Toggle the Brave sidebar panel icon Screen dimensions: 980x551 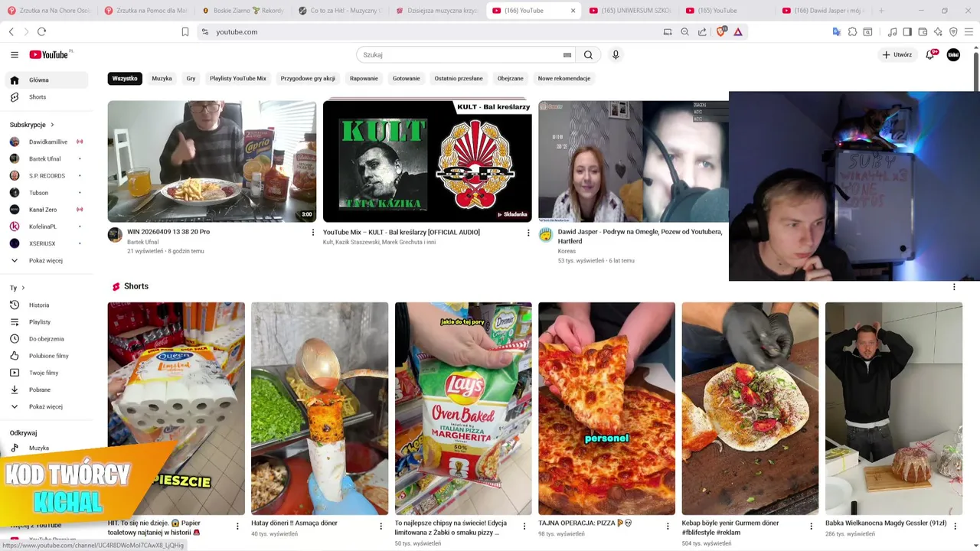[x=907, y=31]
